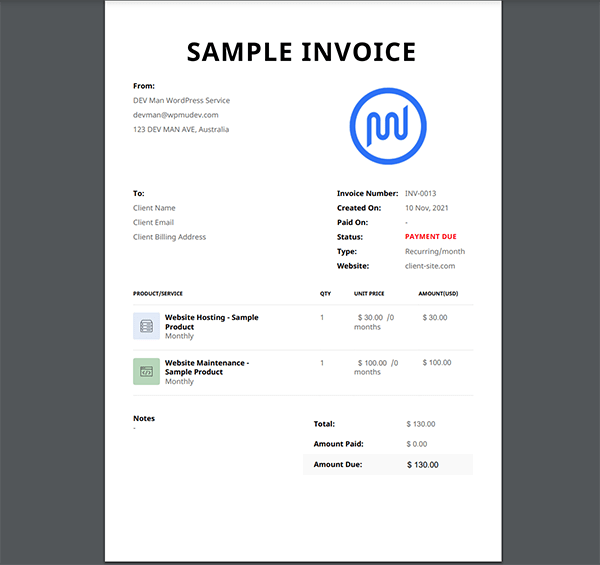600x565 pixels.
Task: Click the Total: label
Action: pyautogui.click(x=324, y=424)
